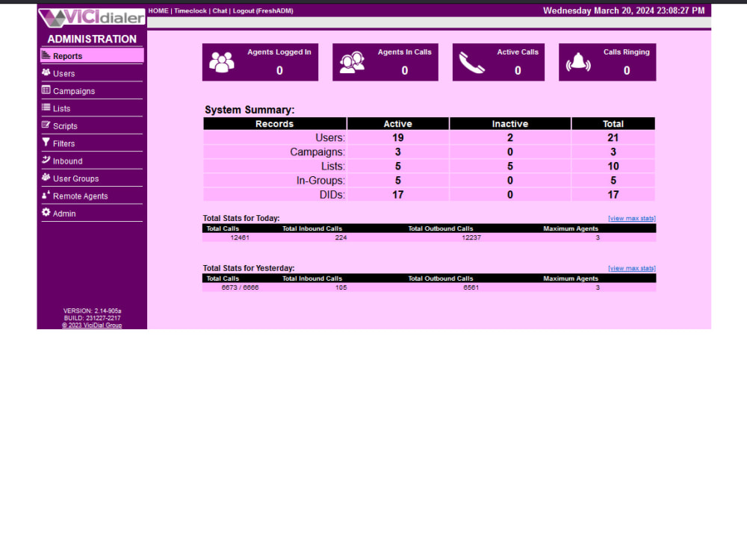This screenshot has height=560, width=747.
Task: Click the Lists: row label in System Summary
Action: pyautogui.click(x=333, y=167)
